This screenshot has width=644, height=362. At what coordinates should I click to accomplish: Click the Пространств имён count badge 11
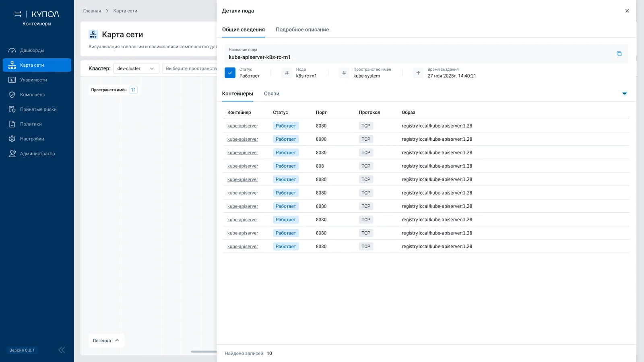(133, 90)
